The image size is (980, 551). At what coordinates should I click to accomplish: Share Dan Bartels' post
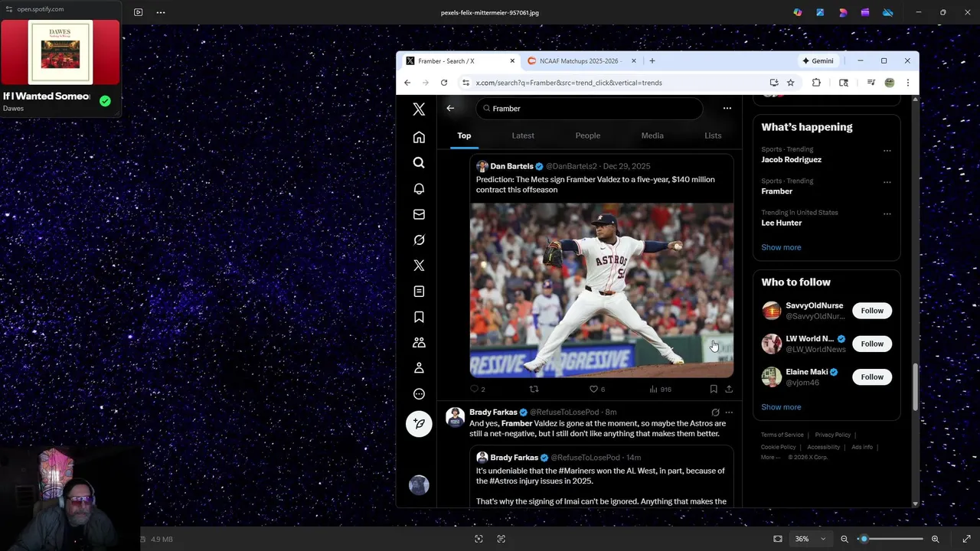click(729, 389)
